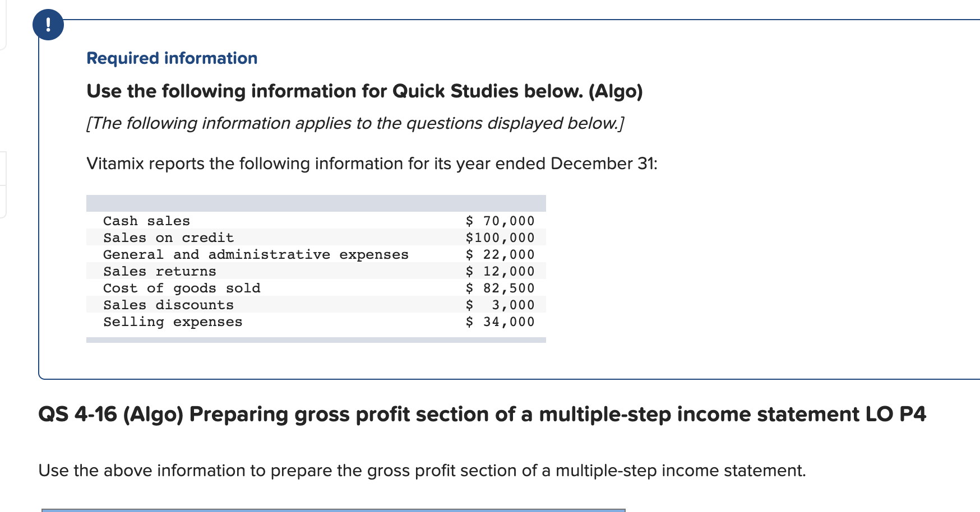Click the $ 3,000 discounts amount

500,305
